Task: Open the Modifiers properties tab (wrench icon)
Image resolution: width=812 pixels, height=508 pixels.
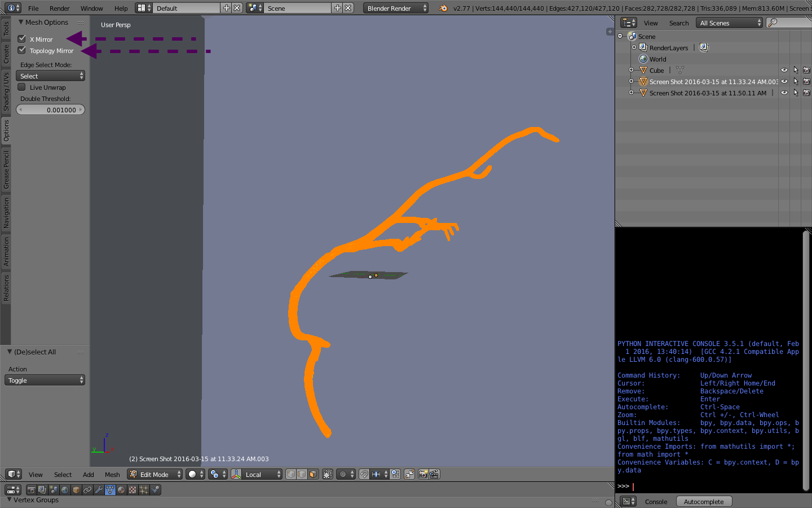Action: click(99, 490)
